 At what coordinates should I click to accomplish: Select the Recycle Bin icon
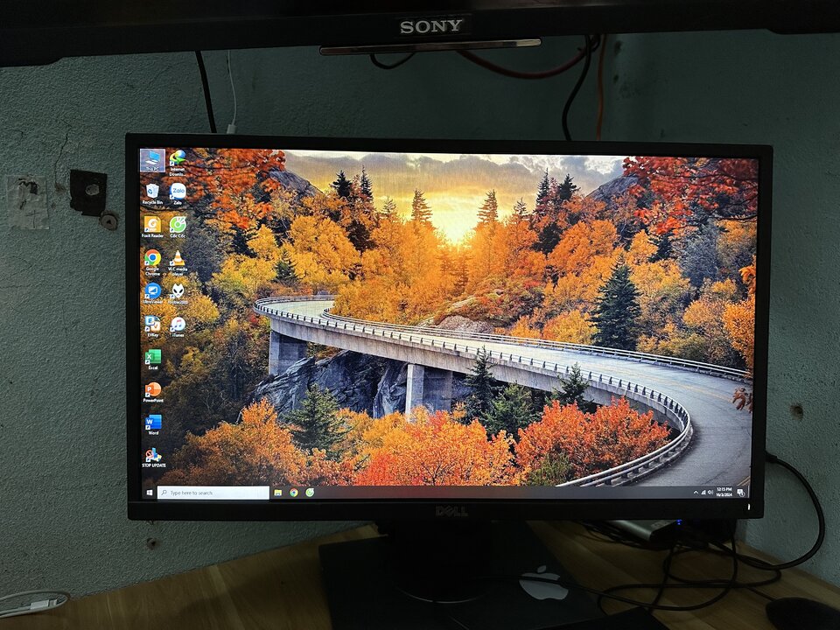[x=152, y=194]
